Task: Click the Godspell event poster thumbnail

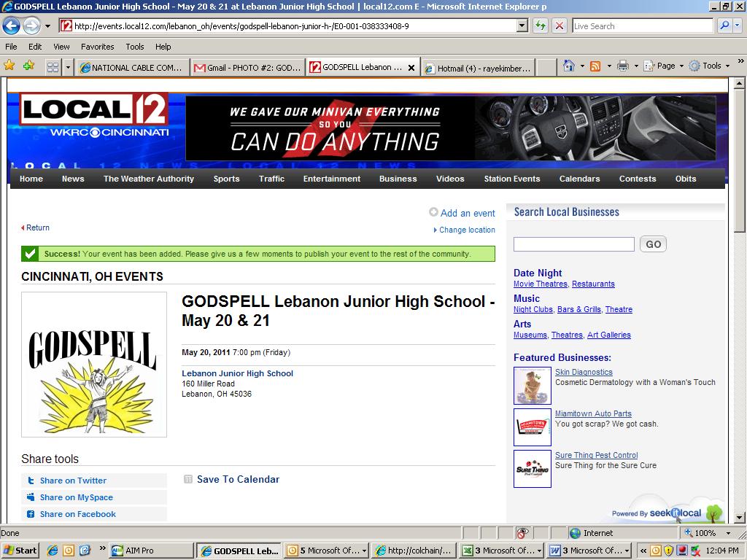Action: pyautogui.click(x=94, y=365)
